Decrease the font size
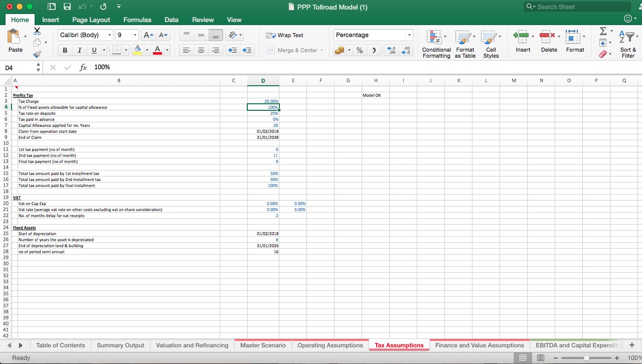Screen dimensions: 642x364 tap(163, 35)
